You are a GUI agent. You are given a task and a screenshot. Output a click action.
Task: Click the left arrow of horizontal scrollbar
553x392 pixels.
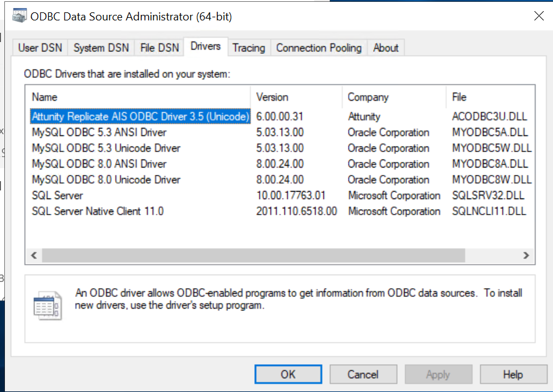[x=34, y=255]
